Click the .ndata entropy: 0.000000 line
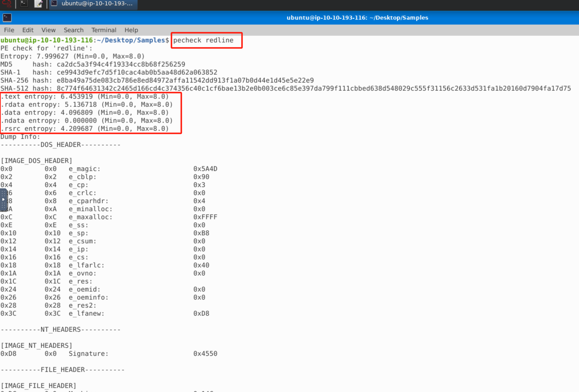This screenshot has width=579, height=392. 86,121
